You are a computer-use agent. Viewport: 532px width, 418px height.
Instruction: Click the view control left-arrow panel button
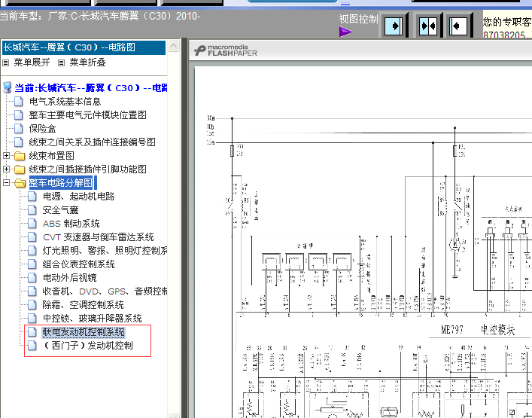458,26
